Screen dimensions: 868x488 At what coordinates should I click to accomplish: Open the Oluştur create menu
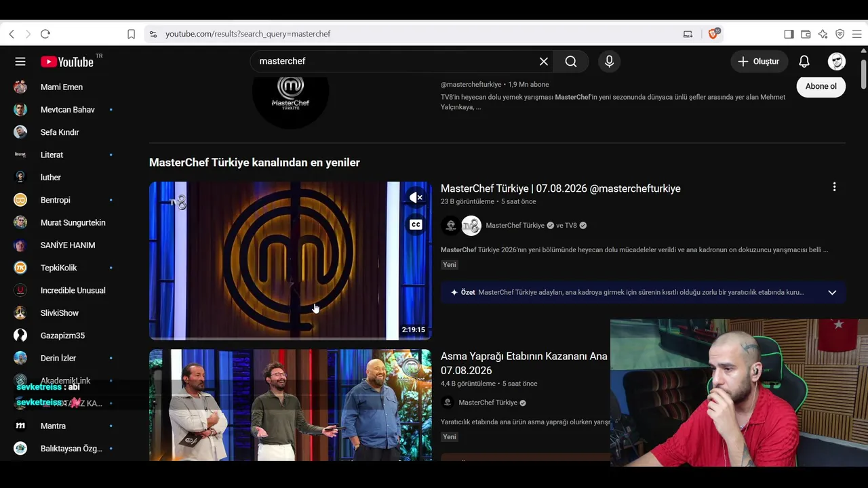pos(759,62)
